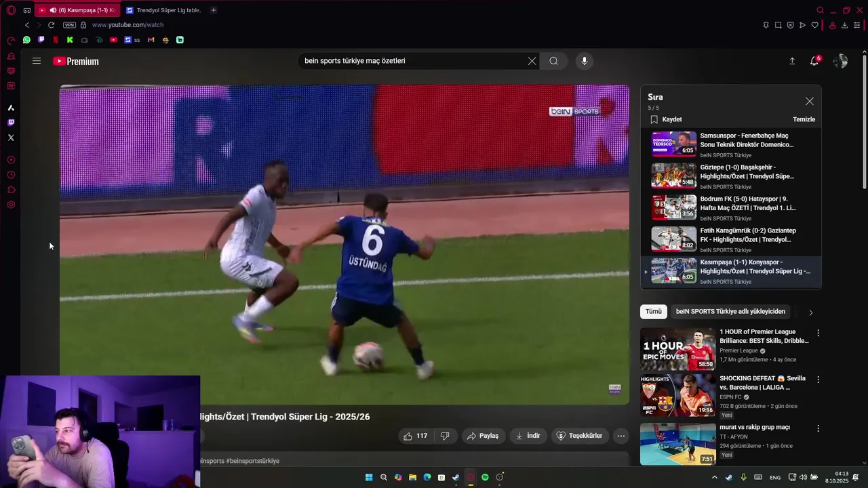Open a new browser tab with plus

pyautogui.click(x=213, y=10)
